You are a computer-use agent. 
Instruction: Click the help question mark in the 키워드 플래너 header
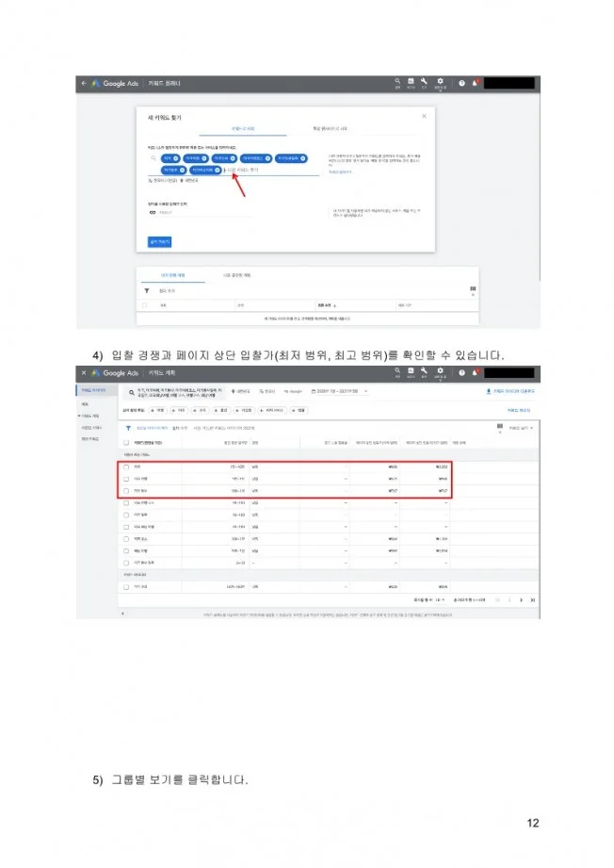tap(461, 84)
